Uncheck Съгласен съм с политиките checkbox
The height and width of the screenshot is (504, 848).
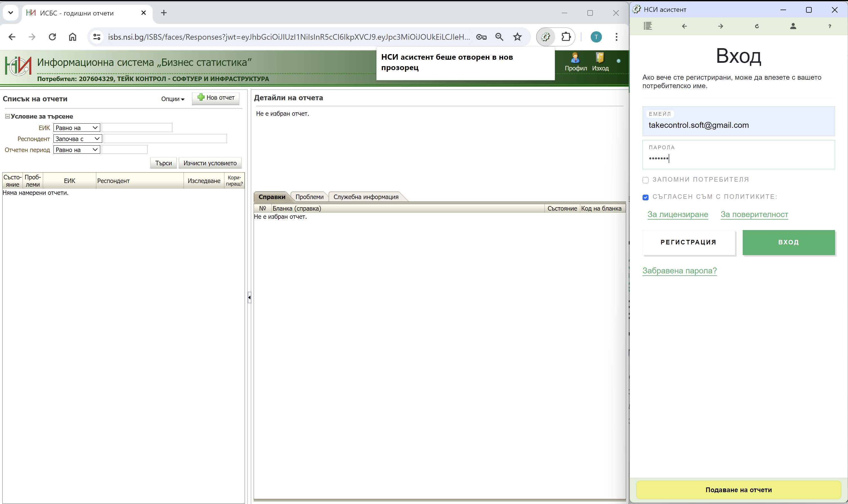tap(646, 197)
